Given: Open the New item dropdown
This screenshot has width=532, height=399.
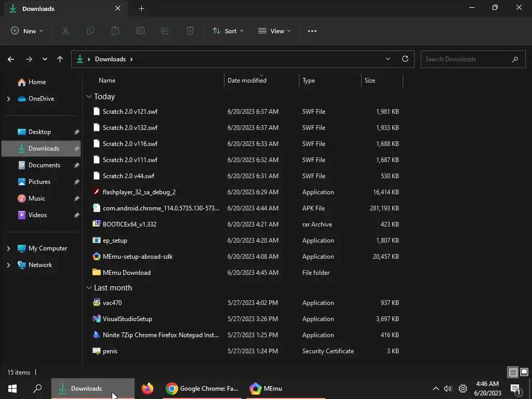Looking at the screenshot, I should (x=27, y=31).
